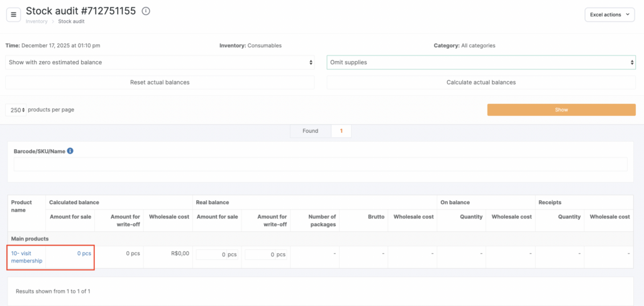Click the blue 0 pcs calculated amount link
Image resolution: width=644 pixels, height=306 pixels.
[84, 254]
